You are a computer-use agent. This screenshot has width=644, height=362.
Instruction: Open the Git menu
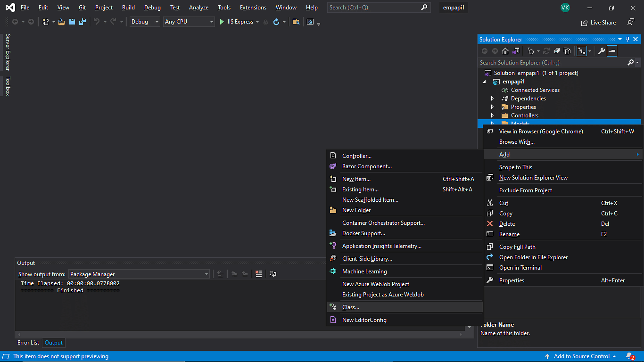coord(82,8)
